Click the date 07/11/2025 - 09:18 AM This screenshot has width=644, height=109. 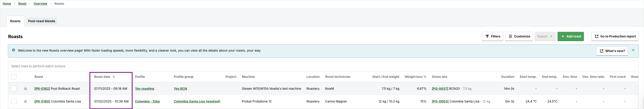coord(111,89)
